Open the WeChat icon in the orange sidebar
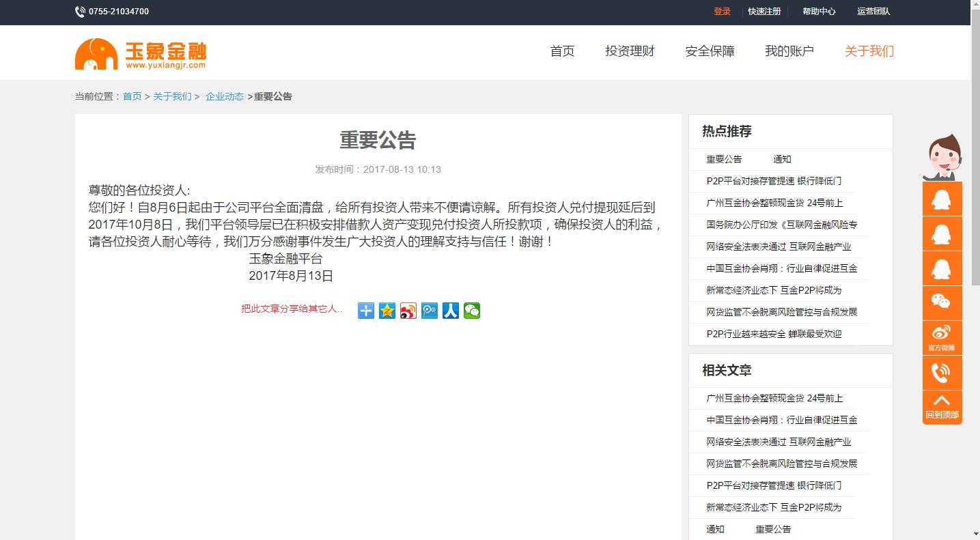980x540 pixels. 942,302
